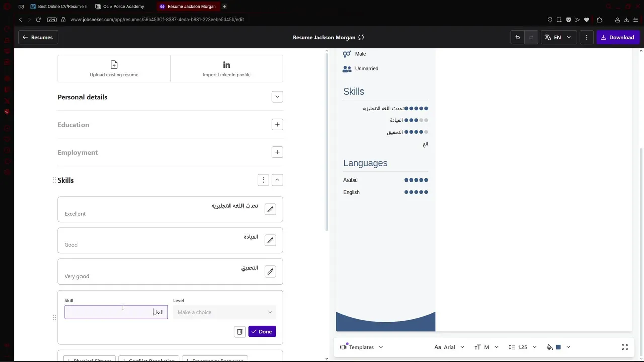Edit the skill rated Good
This screenshot has height=362, width=644.
pos(270,240)
